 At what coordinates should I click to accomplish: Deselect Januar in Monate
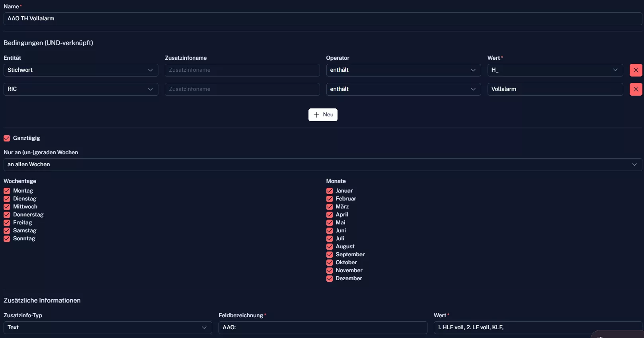(330, 191)
